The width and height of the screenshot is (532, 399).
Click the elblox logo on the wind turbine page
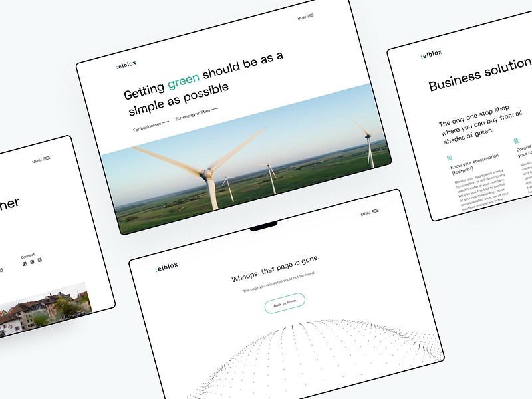click(126, 65)
